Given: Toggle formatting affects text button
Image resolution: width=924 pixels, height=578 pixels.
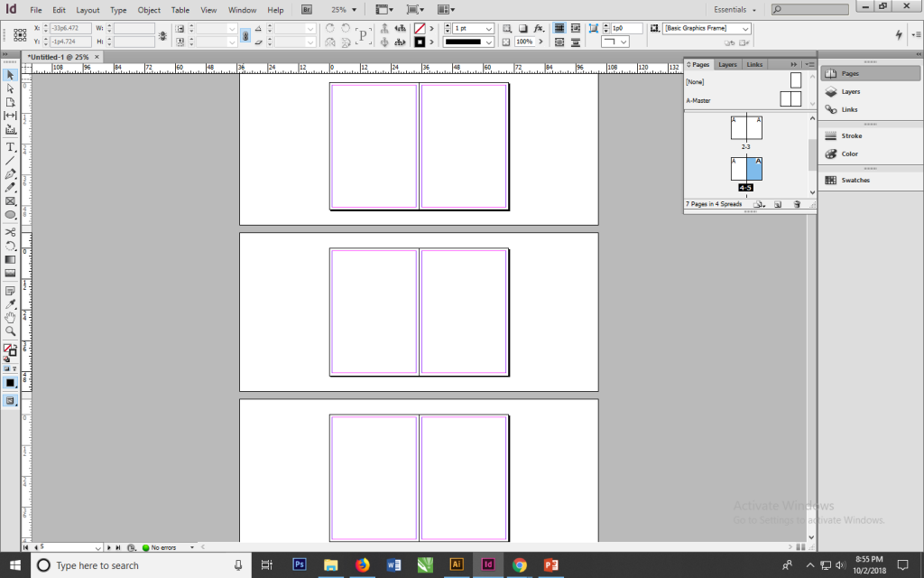Looking at the screenshot, I should pyautogui.click(x=14, y=368).
